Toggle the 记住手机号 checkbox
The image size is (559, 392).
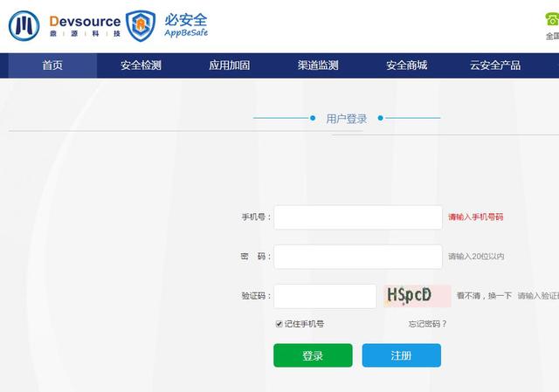(x=279, y=324)
